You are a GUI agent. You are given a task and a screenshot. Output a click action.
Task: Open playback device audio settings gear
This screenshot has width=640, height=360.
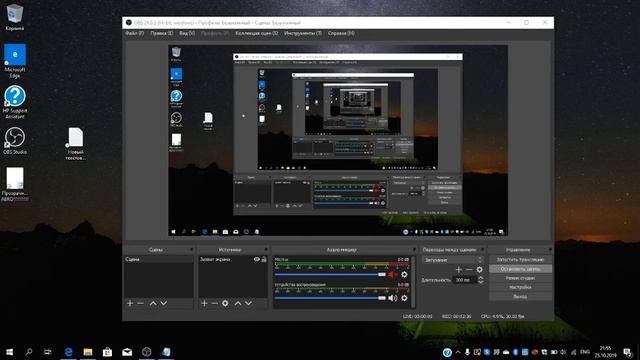pyautogui.click(x=404, y=298)
